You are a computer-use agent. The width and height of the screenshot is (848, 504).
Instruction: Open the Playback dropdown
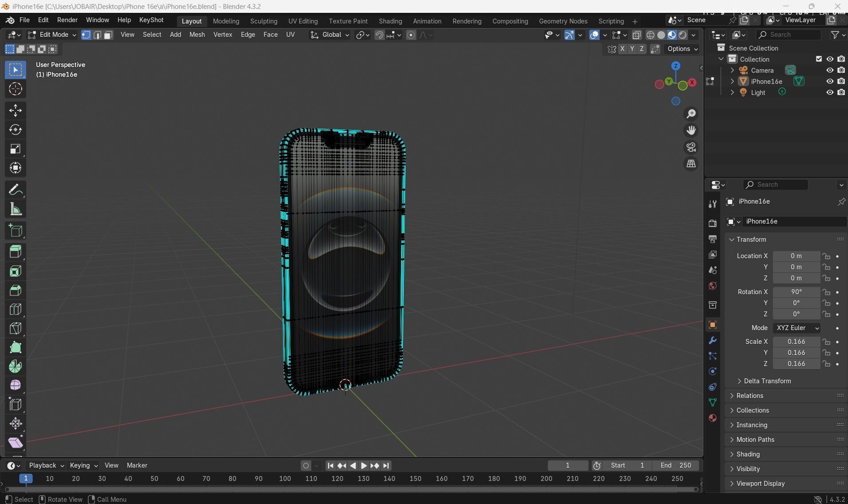point(46,465)
